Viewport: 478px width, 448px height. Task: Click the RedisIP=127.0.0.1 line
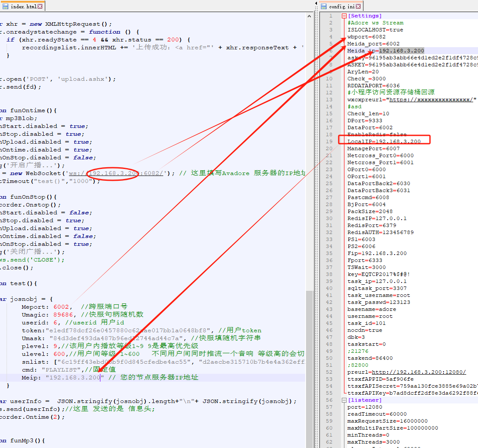(377, 218)
